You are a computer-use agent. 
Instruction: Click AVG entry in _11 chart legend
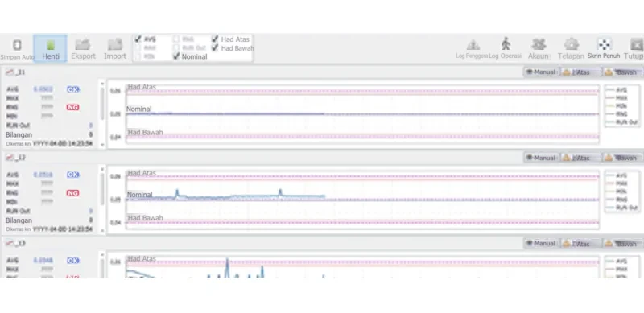point(617,89)
